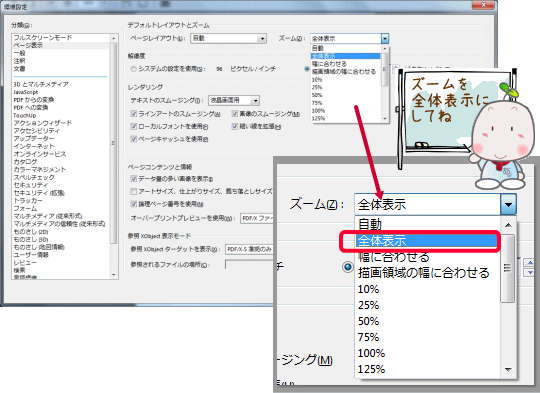Select インターネット category
The width and height of the screenshot is (540, 393).
[x=34, y=146]
